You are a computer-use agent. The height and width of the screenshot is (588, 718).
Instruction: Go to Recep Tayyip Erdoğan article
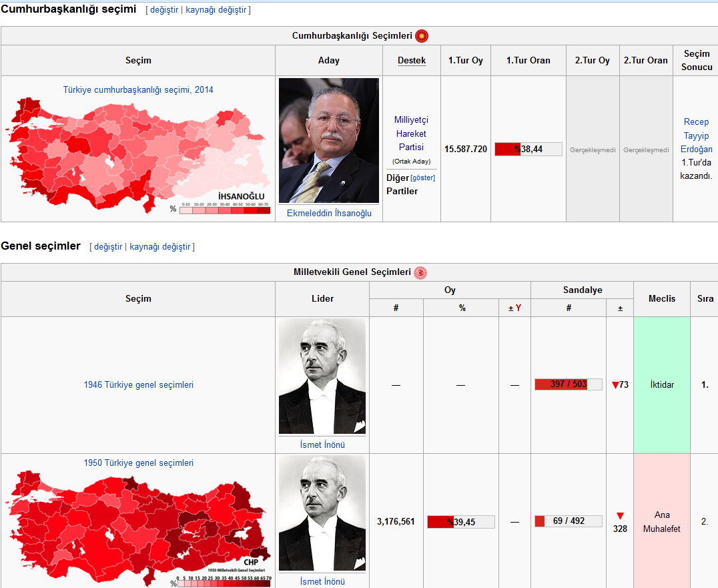coord(697,135)
